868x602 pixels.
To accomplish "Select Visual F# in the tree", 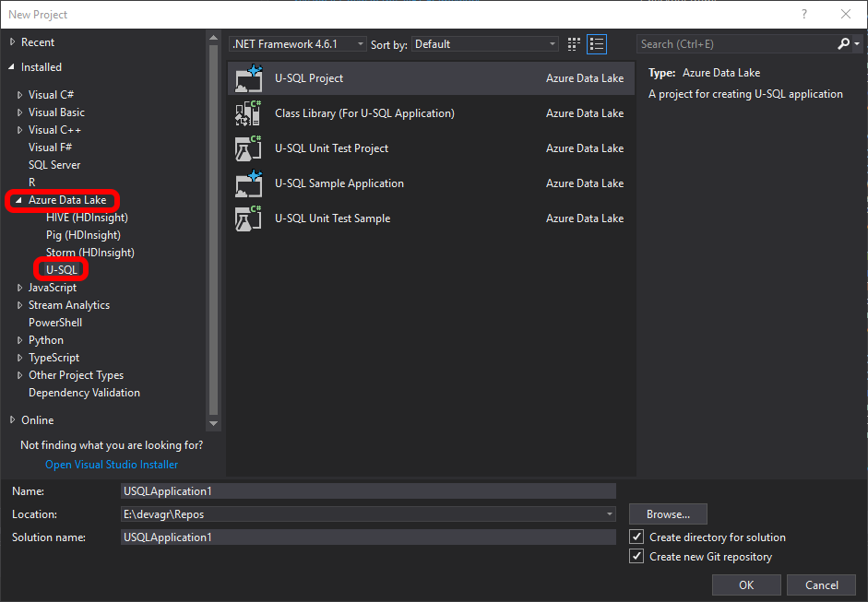I will pos(51,148).
